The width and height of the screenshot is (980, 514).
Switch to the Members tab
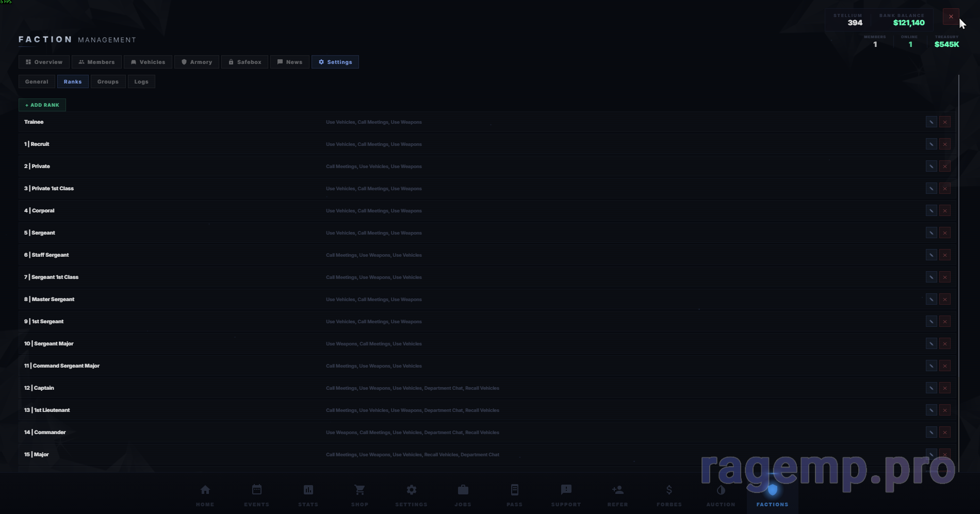[x=96, y=62]
